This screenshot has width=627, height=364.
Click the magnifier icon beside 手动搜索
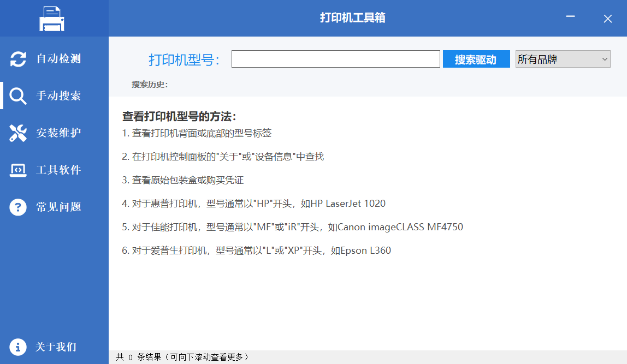coord(17,96)
